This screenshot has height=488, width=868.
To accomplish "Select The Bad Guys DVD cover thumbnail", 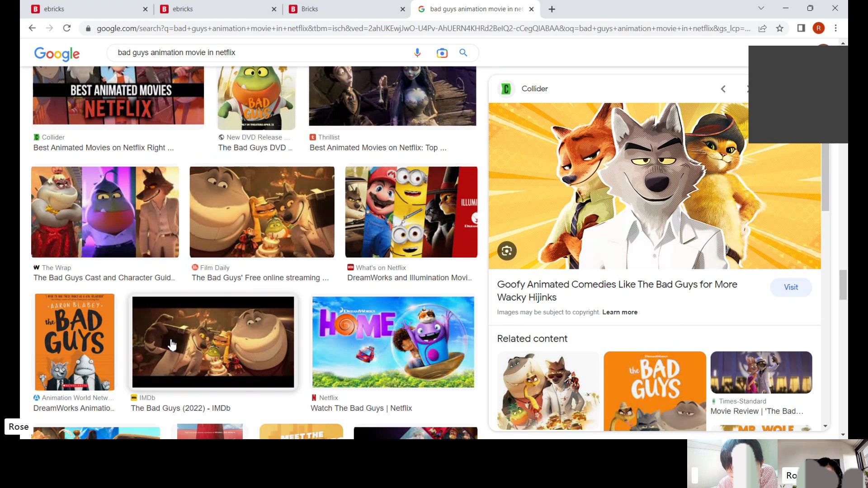I will 256,98.
